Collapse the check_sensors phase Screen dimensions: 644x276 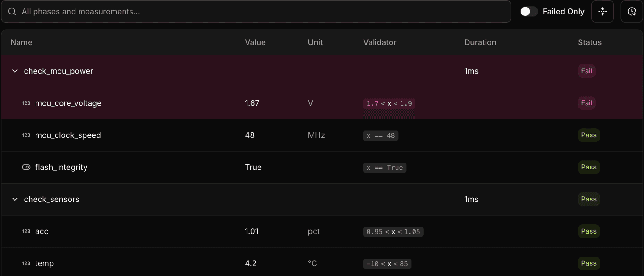pyautogui.click(x=15, y=199)
